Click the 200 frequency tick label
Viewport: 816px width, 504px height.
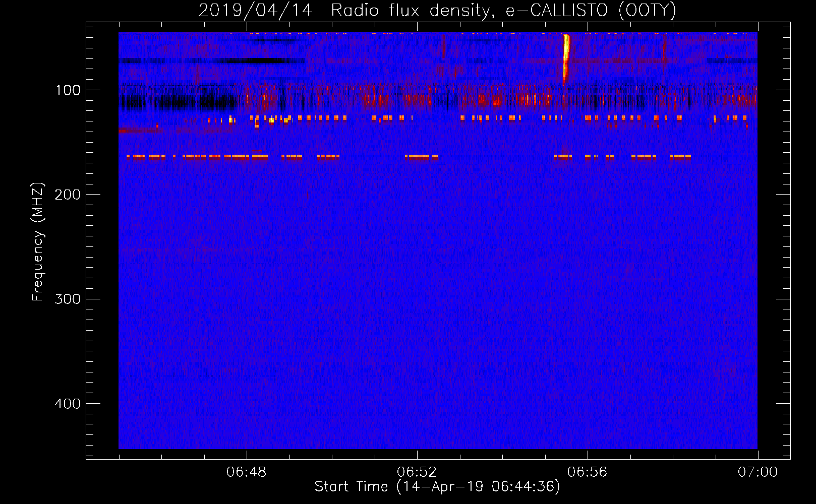tap(68, 195)
